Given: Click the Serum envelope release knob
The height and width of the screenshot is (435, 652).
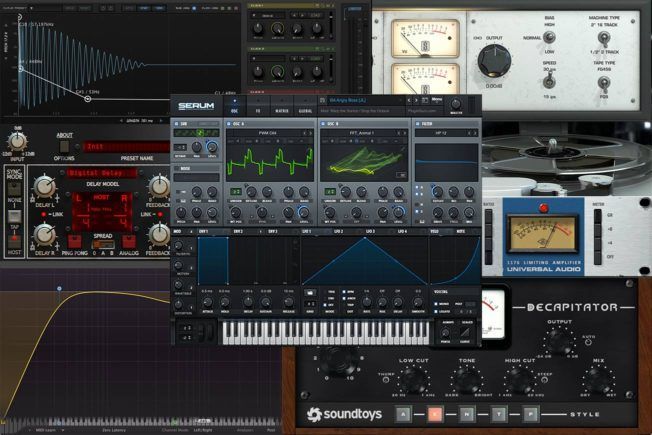Looking at the screenshot, I should point(289,302).
